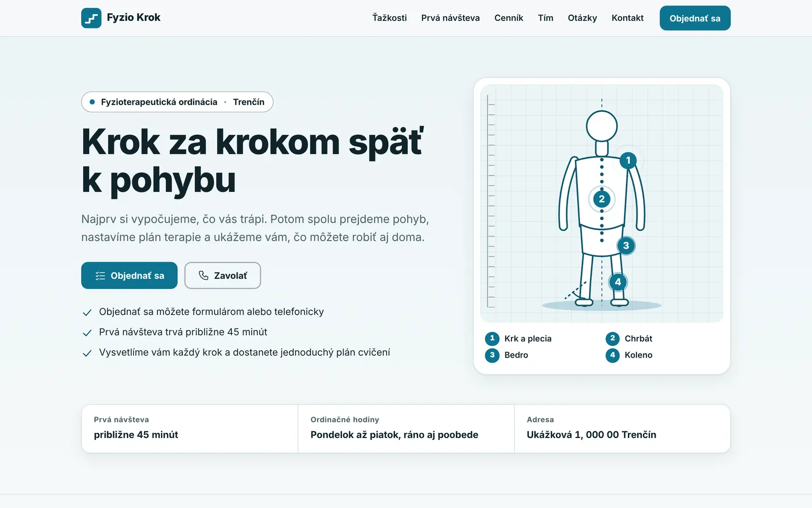Viewport: 812px width, 508px height.
Task: Click the Fyzio Krok stairs logo icon
Action: point(91,18)
